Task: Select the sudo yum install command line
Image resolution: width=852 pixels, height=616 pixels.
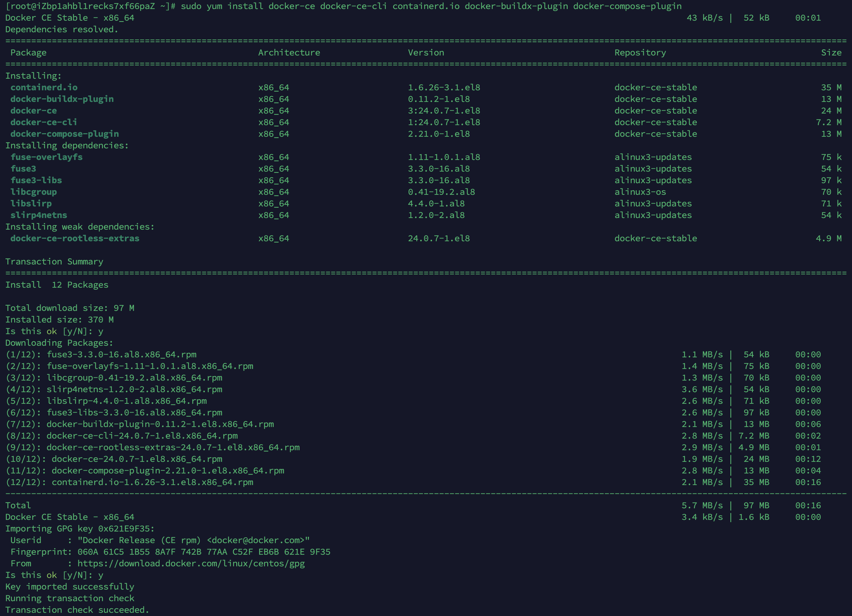Action: click(x=432, y=6)
